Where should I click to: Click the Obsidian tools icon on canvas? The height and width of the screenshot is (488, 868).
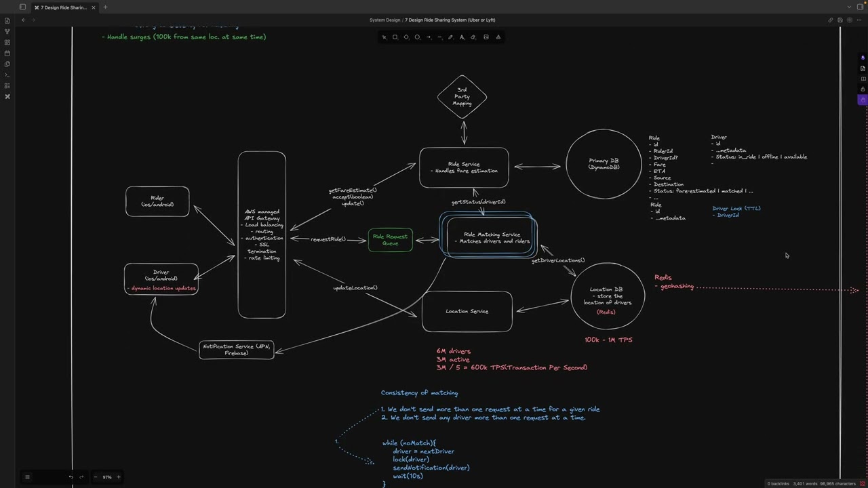(863, 58)
